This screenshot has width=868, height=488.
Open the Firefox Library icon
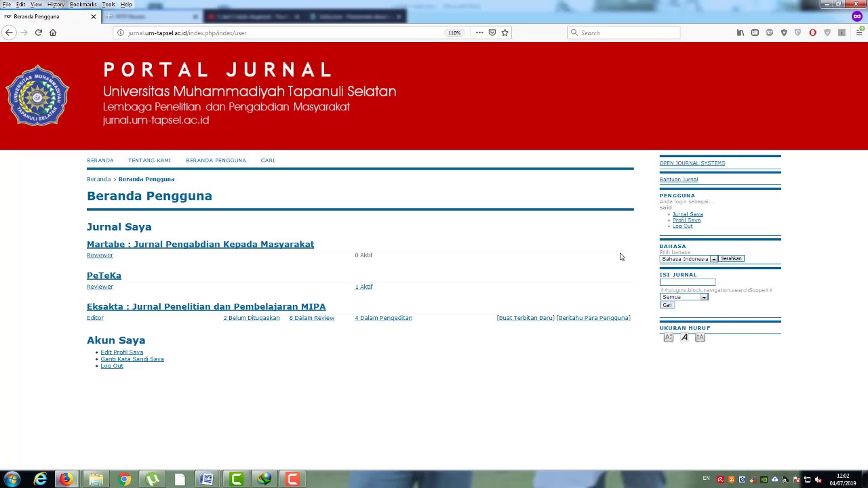click(741, 33)
